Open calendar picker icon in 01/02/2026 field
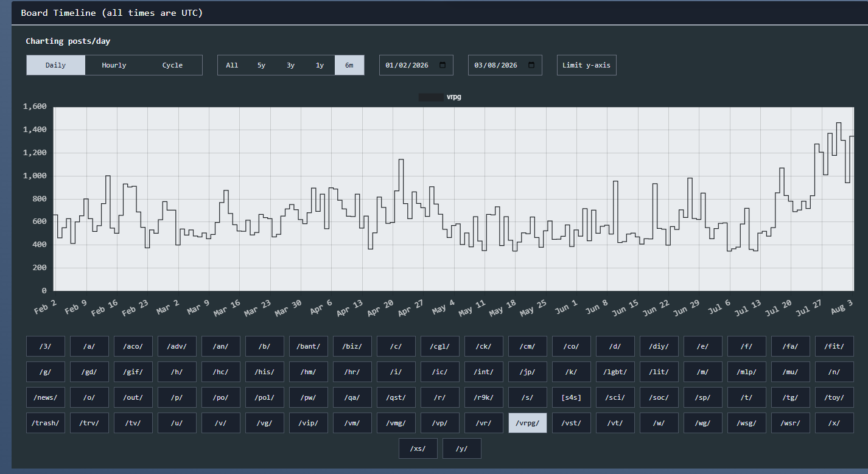Viewport: 868px width, 474px height. tap(443, 65)
